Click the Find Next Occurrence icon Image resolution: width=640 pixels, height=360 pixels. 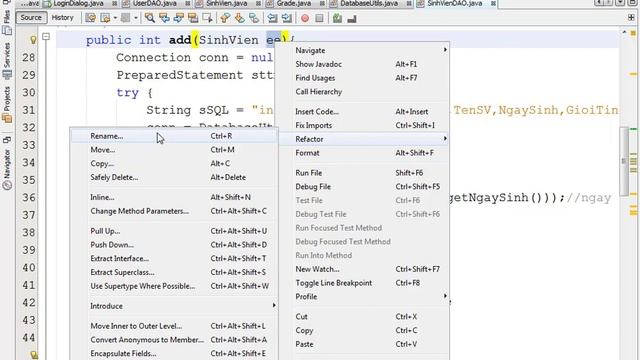point(179,18)
